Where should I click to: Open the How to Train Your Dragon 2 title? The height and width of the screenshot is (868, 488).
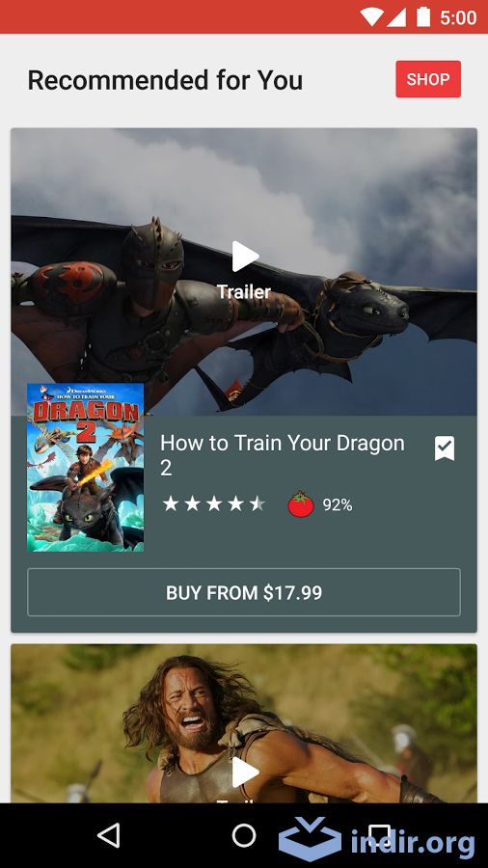tap(283, 455)
